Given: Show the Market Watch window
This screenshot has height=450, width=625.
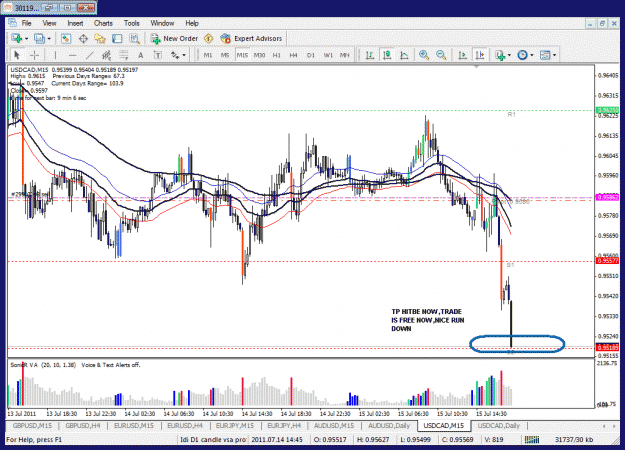Looking at the screenshot, I should click(66, 39).
